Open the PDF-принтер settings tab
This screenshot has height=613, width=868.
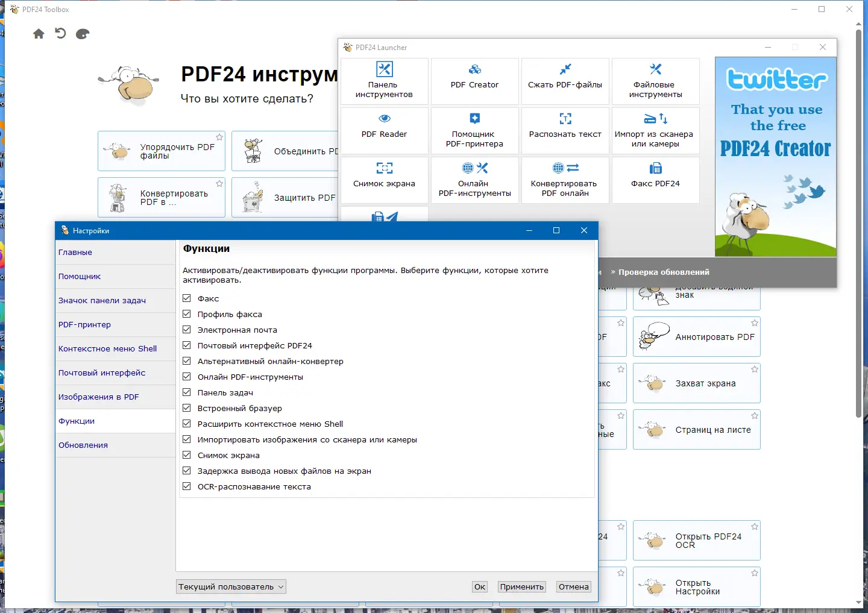(115, 325)
